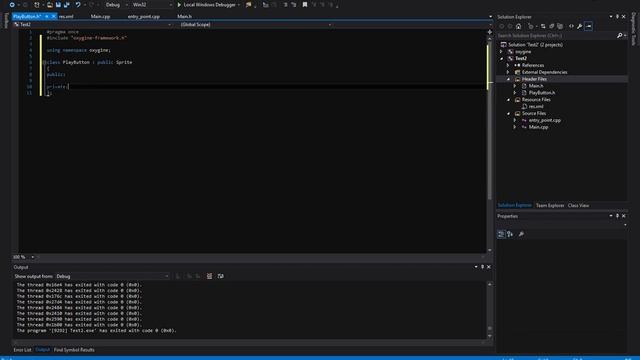Expand the References node

click(x=508, y=65)
